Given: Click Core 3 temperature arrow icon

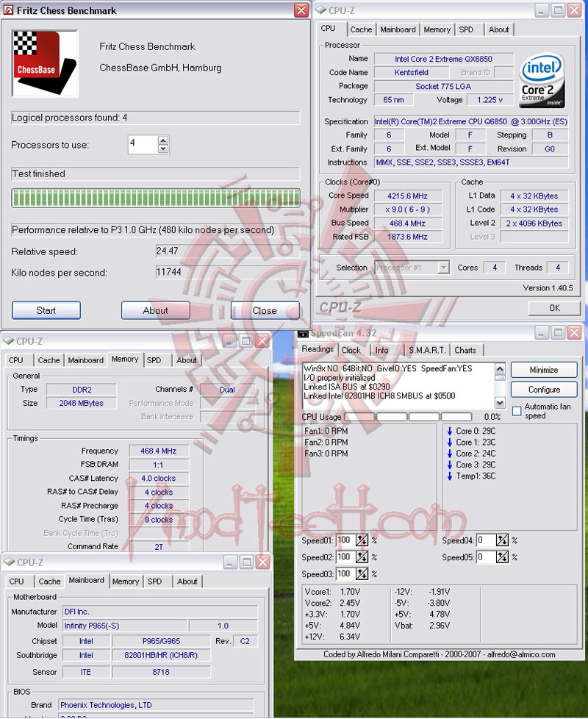Looking at the screenshot, I should tap(450, 465).
